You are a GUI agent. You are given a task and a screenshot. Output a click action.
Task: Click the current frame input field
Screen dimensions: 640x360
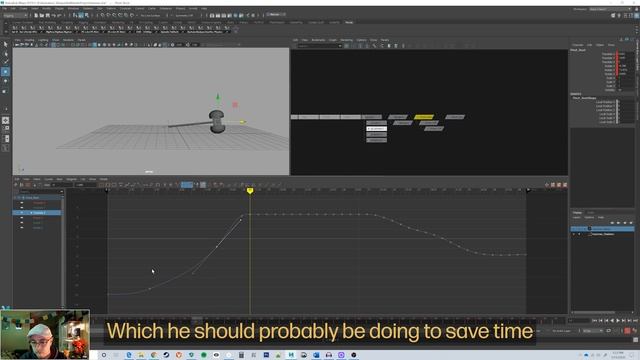578,321
